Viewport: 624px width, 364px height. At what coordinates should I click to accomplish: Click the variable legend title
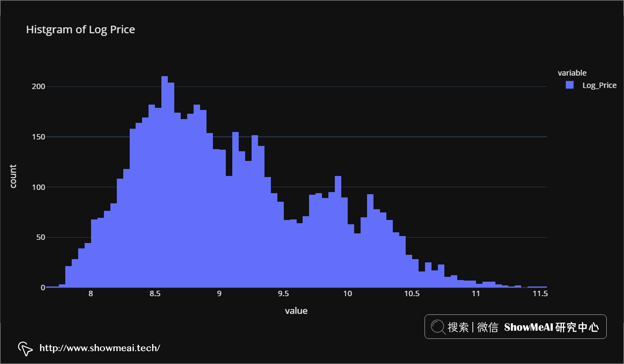click(x=572, y=73)
